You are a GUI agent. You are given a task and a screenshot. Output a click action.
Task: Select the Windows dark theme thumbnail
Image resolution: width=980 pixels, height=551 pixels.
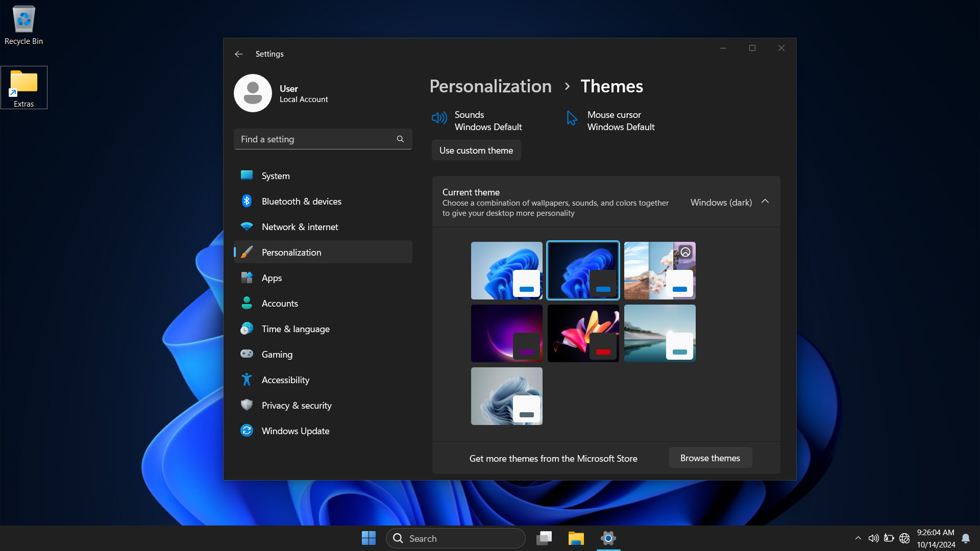click(583, 270)
